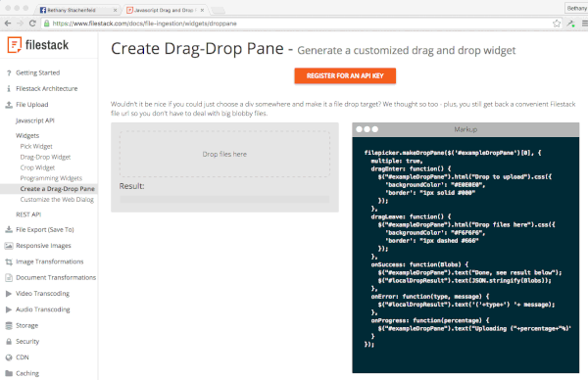Select Create a Drag-Drop Pane item
588x380 pixels.
(58, 189)
